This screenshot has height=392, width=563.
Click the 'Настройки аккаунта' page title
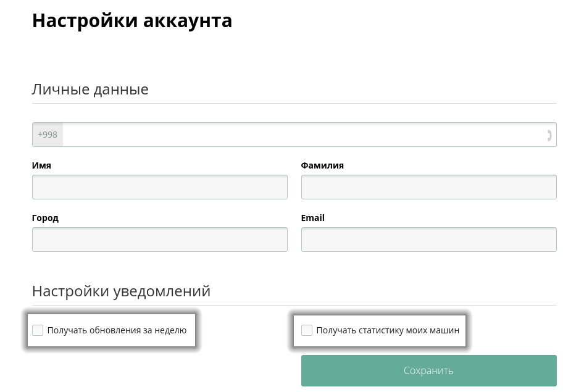132,21
